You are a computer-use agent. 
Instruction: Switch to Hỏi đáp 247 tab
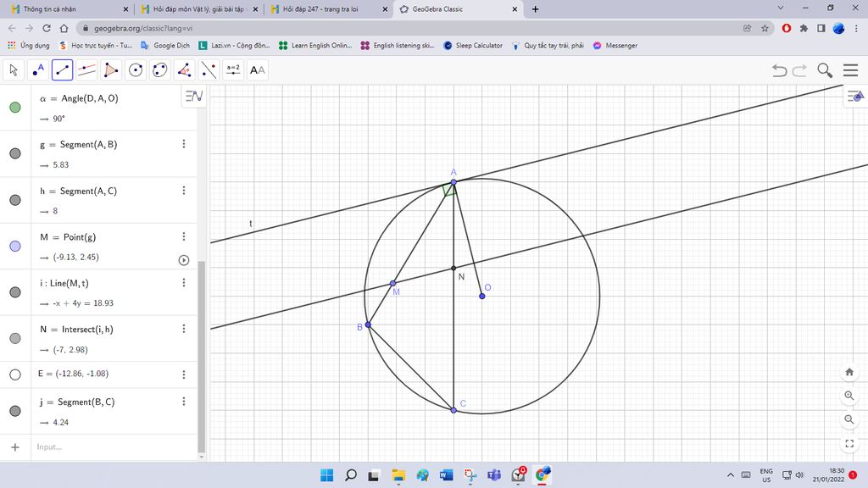pos(329,9)
